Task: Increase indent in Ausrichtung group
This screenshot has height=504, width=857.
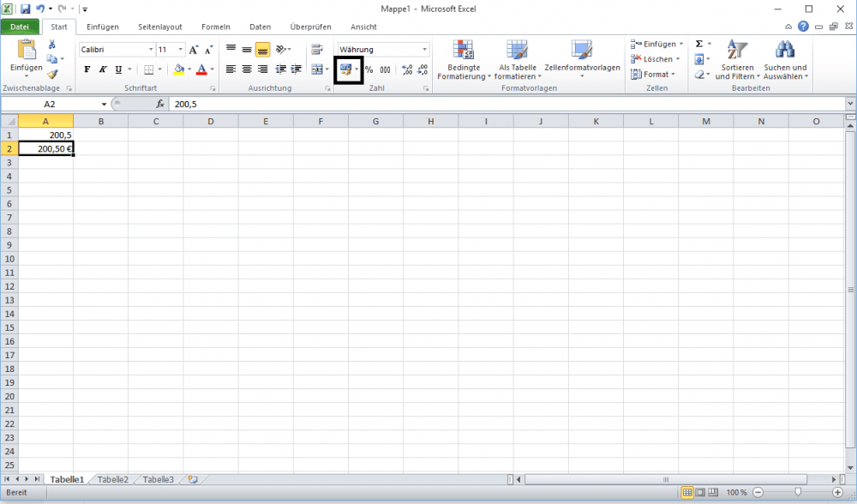Action: (x=297, y=69)
